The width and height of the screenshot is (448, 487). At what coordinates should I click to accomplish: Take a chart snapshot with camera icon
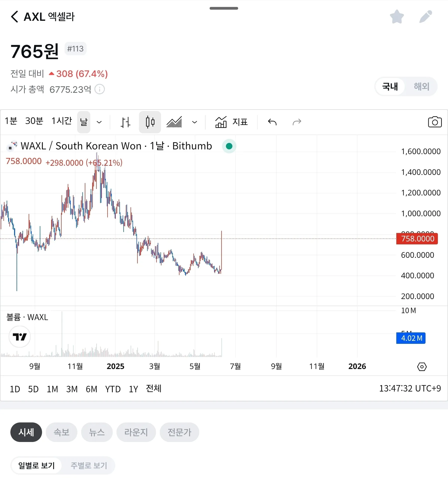tap(435, 122)
